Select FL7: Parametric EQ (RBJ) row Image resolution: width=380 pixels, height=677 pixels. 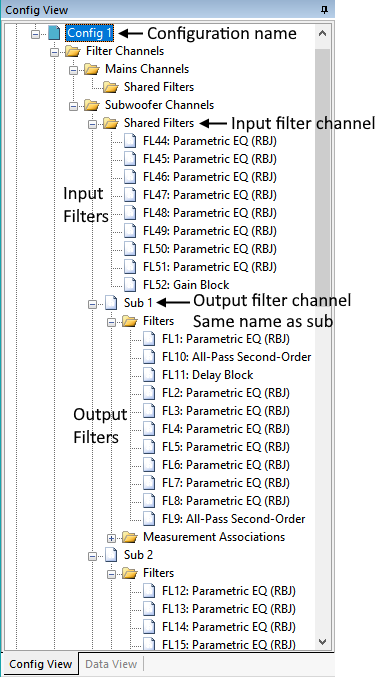click(x=225, y=483)
